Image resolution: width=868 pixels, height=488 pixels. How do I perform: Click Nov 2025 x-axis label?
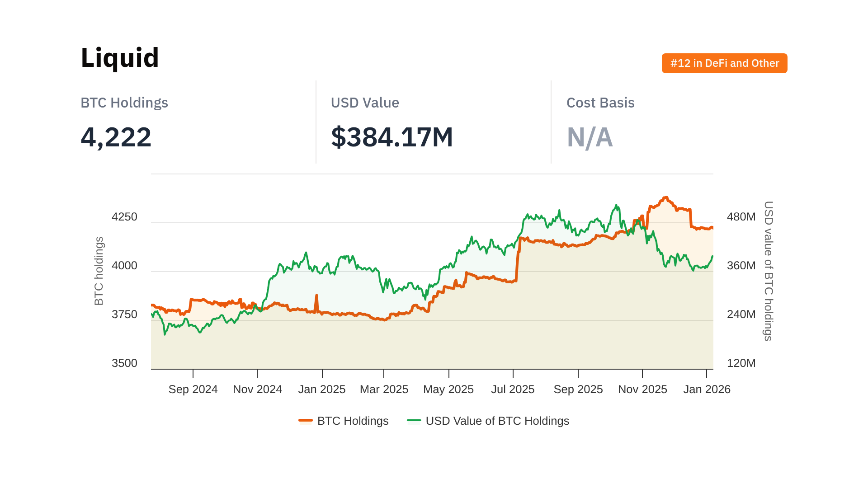[x=642, y=389]
